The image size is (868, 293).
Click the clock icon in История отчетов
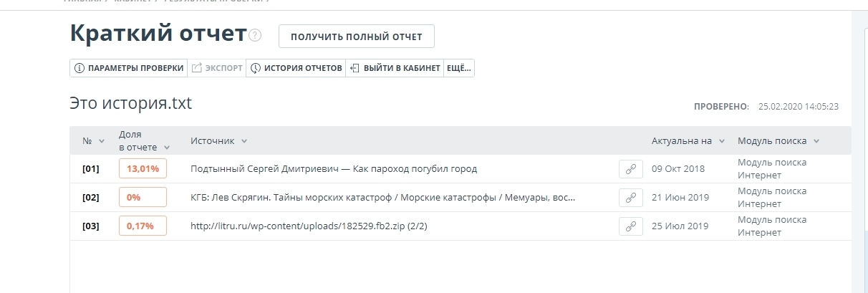click(x=256, y=69)
